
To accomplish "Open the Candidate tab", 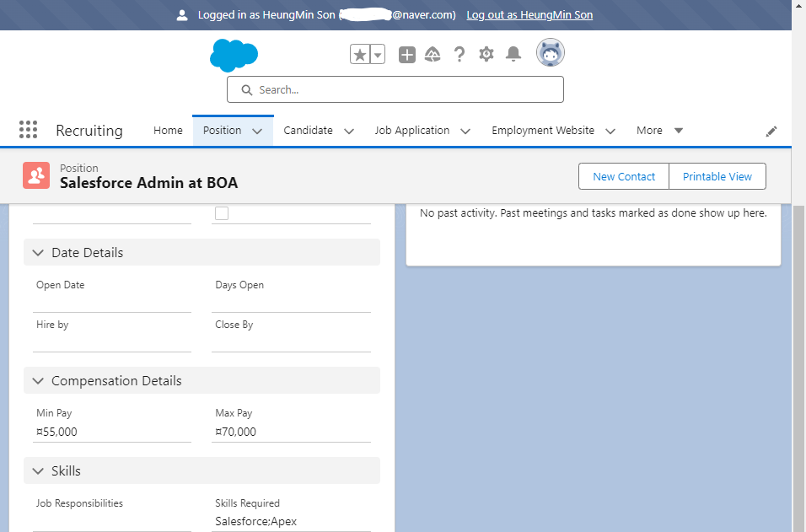I will pos(308,131).
